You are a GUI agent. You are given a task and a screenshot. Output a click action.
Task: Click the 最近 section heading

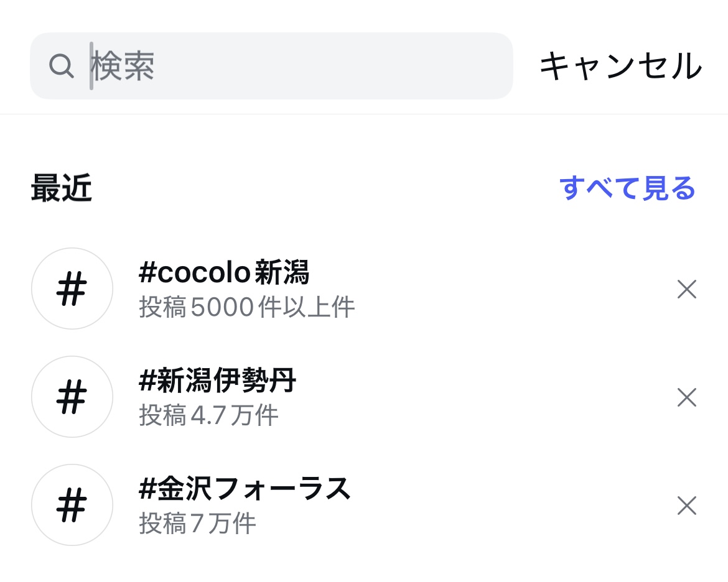(x=62, y=188)
